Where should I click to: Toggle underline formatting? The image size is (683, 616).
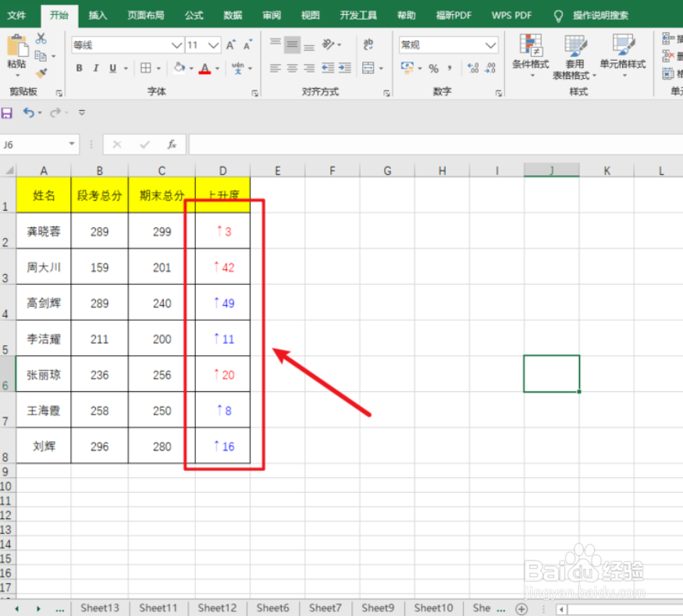(113, 68)
